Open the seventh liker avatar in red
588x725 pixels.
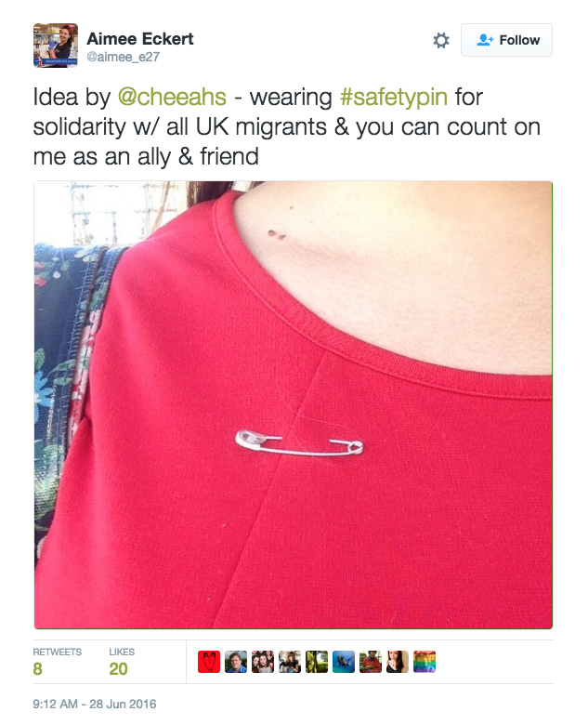(x=371, y=662)
